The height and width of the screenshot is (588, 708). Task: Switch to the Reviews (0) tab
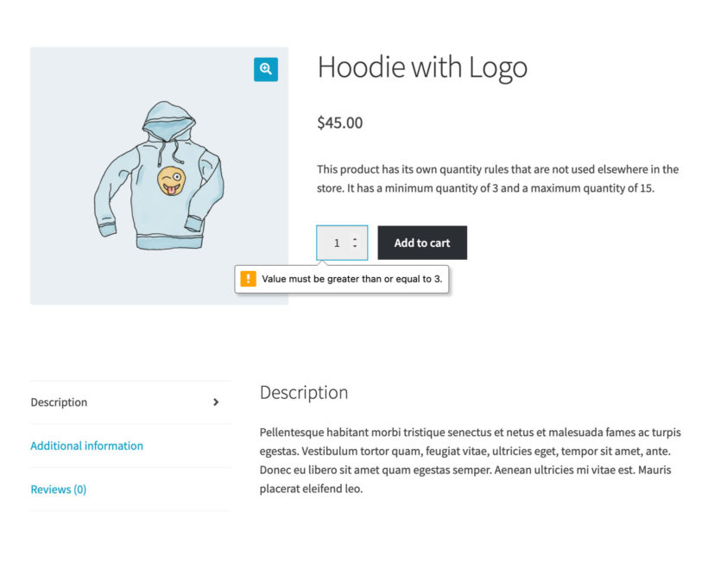(58, 489)
